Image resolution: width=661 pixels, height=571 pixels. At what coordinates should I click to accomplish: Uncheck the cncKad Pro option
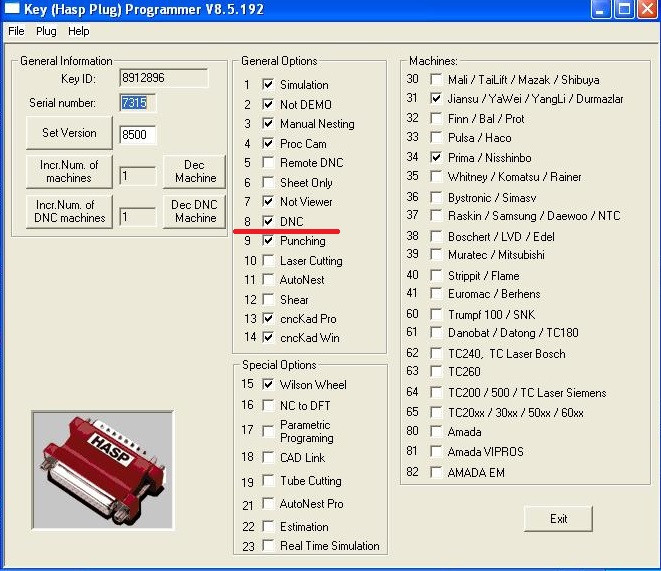click(268, 319)
